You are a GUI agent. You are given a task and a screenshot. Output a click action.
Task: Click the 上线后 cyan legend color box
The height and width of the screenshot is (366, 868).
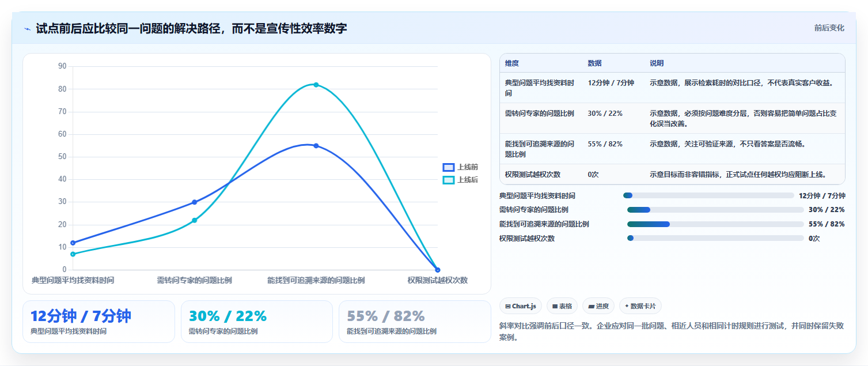point(449,180)
